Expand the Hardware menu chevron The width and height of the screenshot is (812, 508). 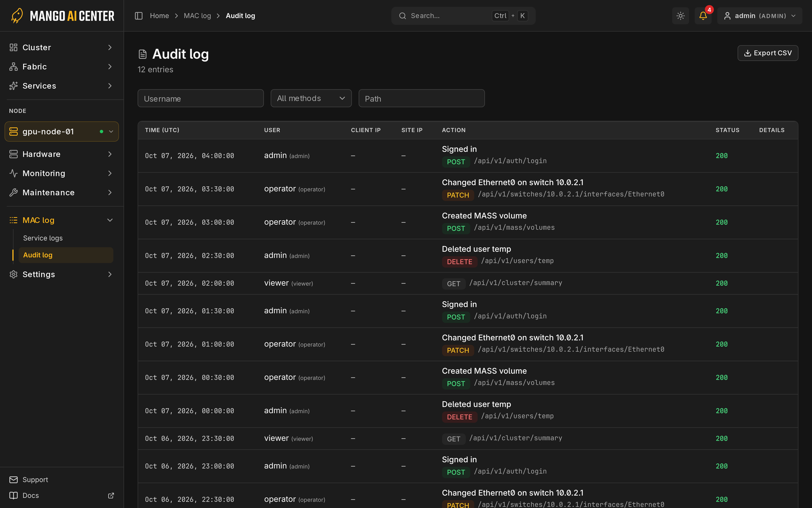tap(110, 154)
